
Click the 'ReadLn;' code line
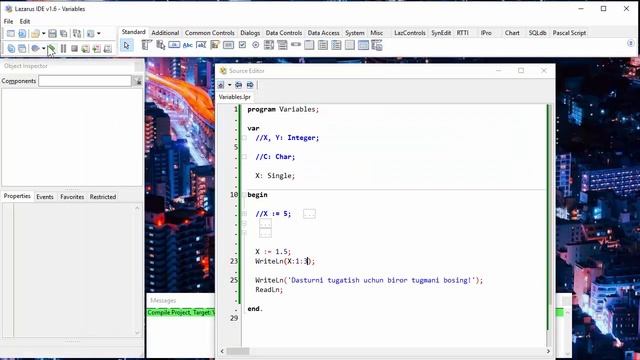(269, 290)
